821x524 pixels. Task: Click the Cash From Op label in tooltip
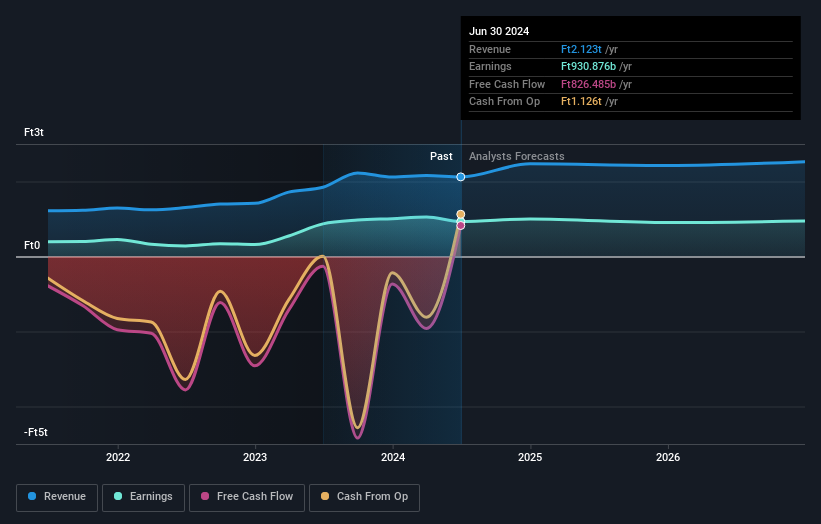504,102
